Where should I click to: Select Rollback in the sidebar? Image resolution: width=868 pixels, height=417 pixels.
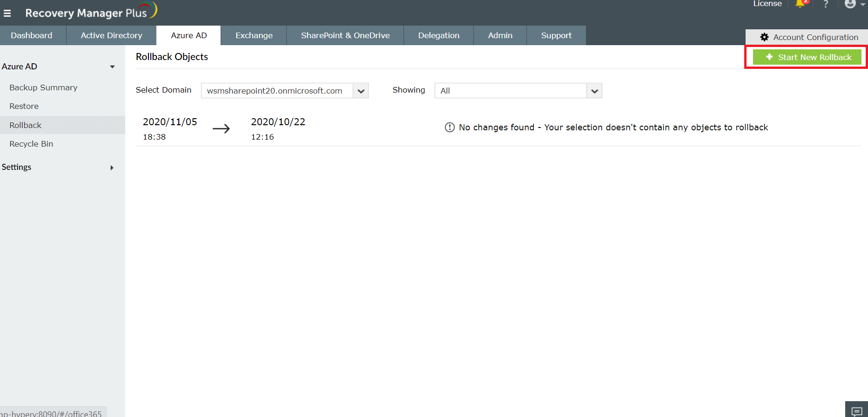tap(62, 125)
